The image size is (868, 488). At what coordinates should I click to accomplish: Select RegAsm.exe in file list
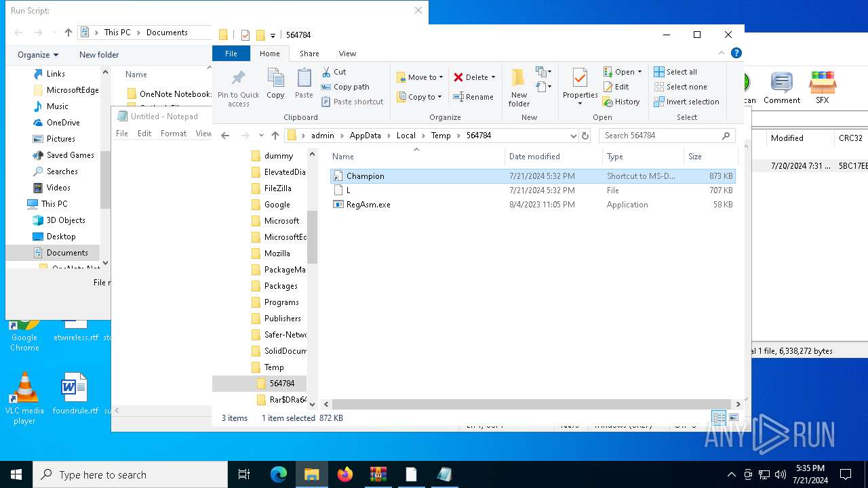(532, 205)
